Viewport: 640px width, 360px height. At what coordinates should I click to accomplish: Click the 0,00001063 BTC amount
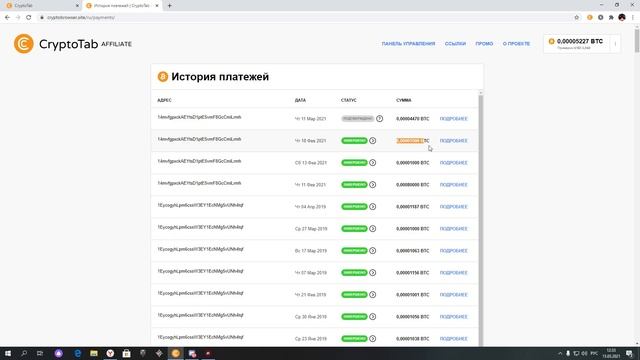point(413,251)
